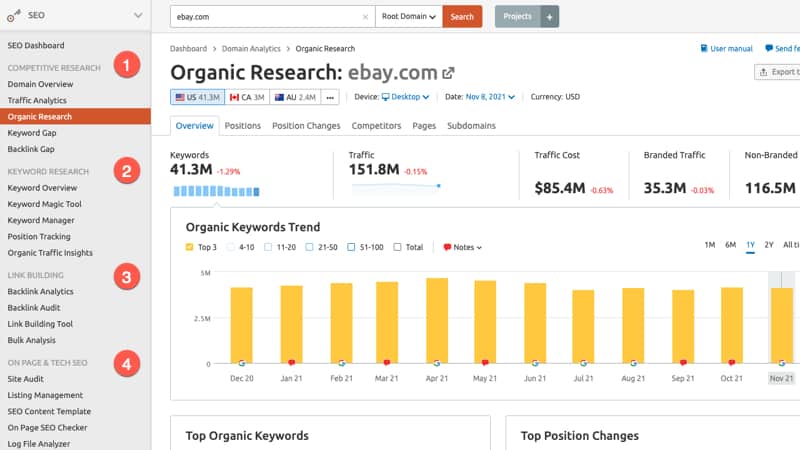
Task: Click the red note marker under May 21
Action: point(485,363)
